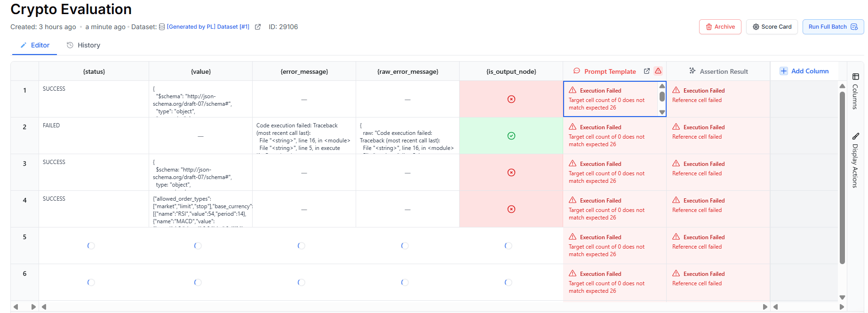Viewport: 868px width, 313px height.
Task: Toggle the row 1 is_output_node red X
Action: point(511,99)
